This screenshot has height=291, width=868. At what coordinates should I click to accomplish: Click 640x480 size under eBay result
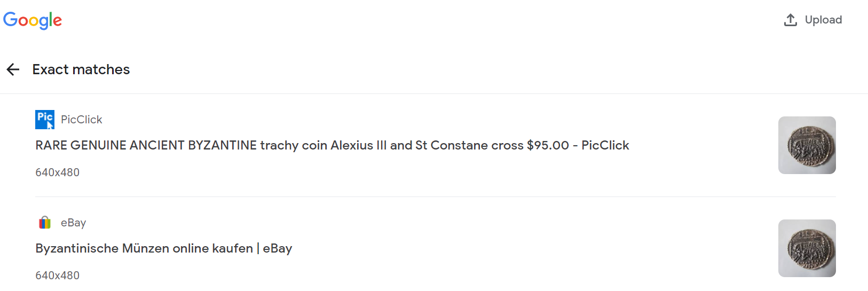[57, 276]
